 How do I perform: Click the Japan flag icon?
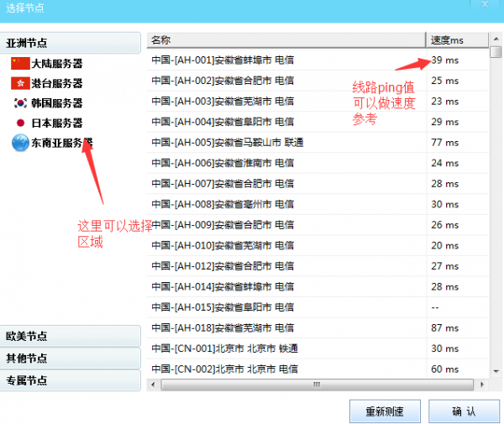pyautogui.click(x=19, y=123)
